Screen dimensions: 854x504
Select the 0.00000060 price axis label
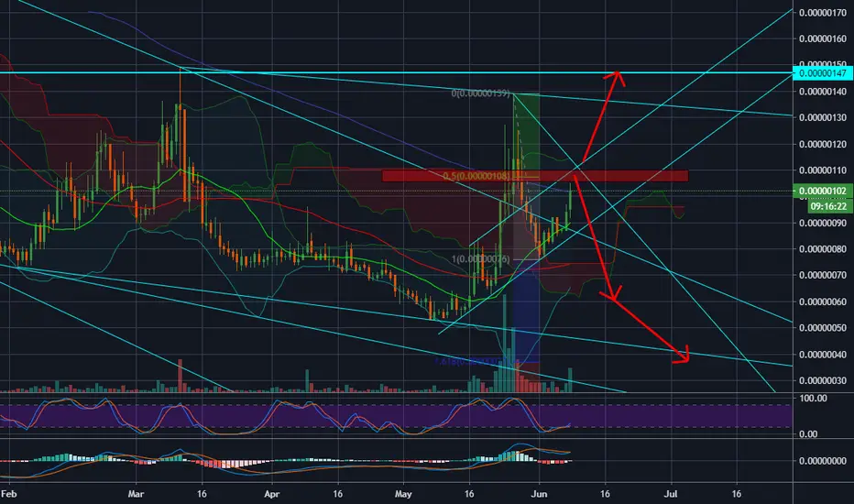(823, 301)
